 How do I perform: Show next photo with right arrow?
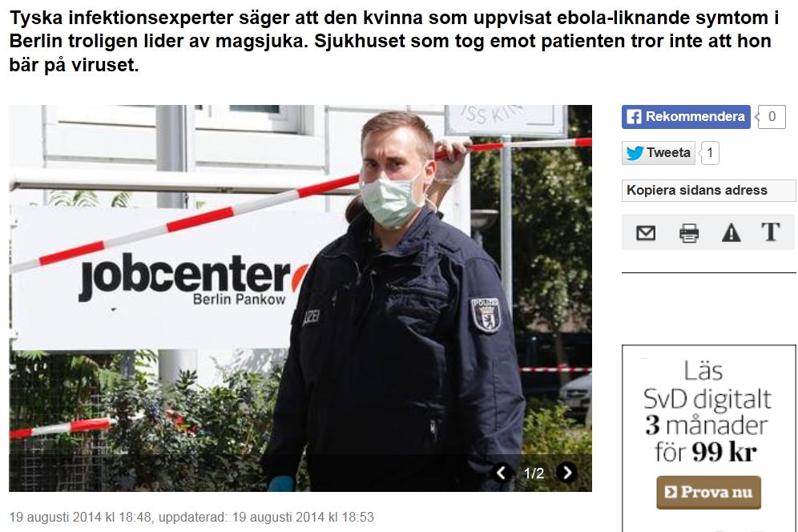[566, 473]
